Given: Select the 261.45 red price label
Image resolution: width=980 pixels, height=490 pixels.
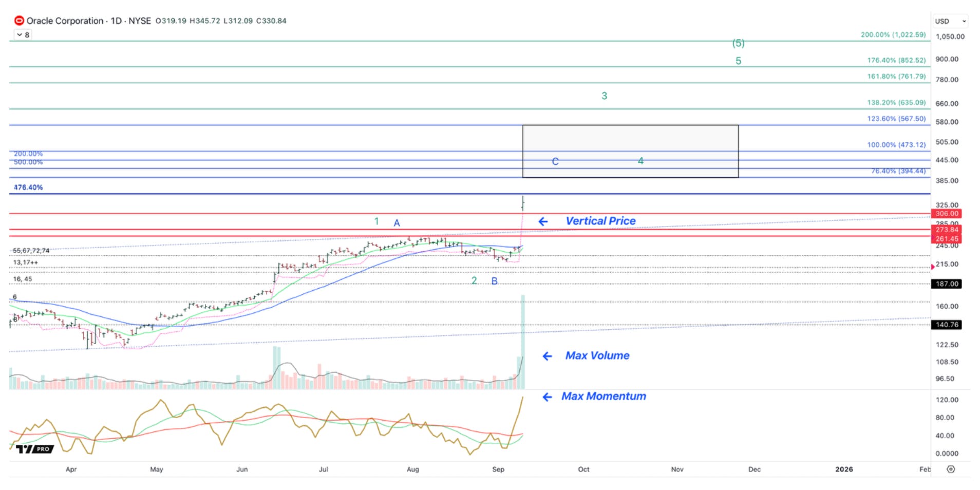Looking at the screenshot, I should (946, 239).
